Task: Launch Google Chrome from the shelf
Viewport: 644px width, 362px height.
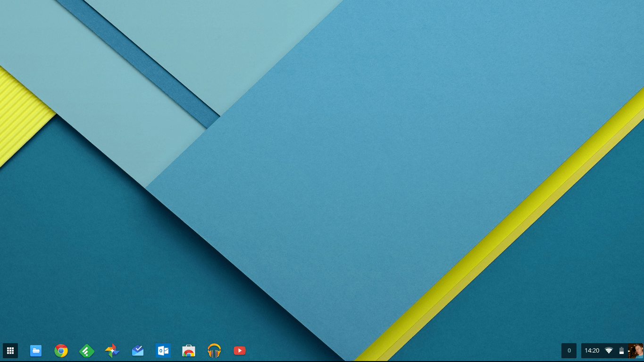Action: 61,351
